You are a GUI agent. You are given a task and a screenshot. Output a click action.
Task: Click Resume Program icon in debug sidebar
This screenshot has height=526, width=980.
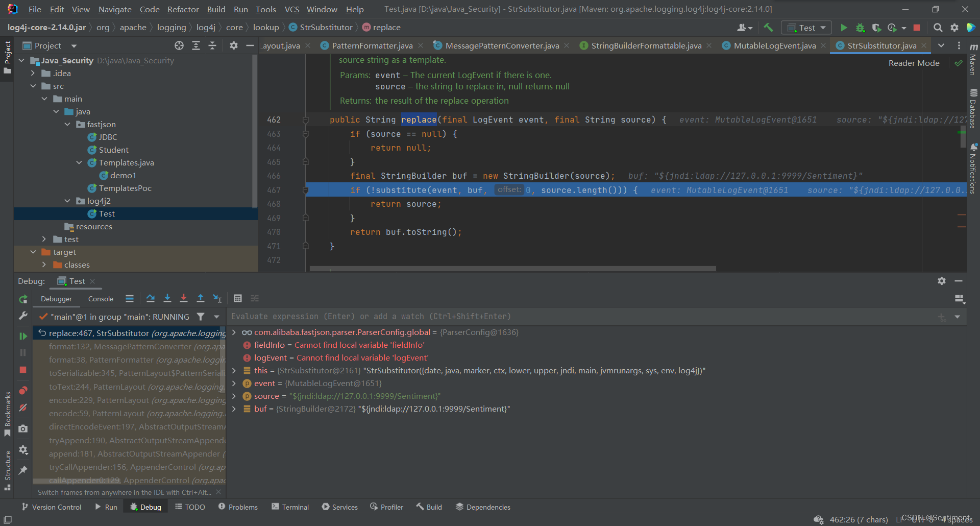pyautogui.click(x=23, y=336)
